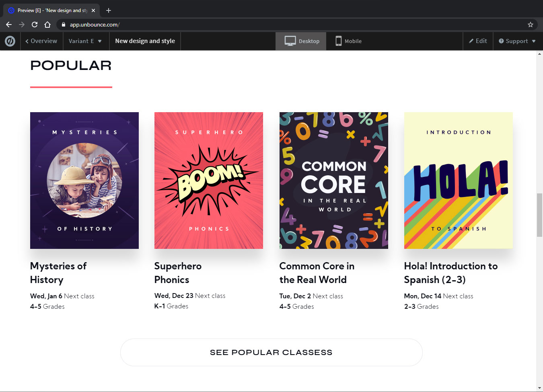Click the Edit pencil button
The height and width of the screenshot is (392, 543).
coord(478,41)
